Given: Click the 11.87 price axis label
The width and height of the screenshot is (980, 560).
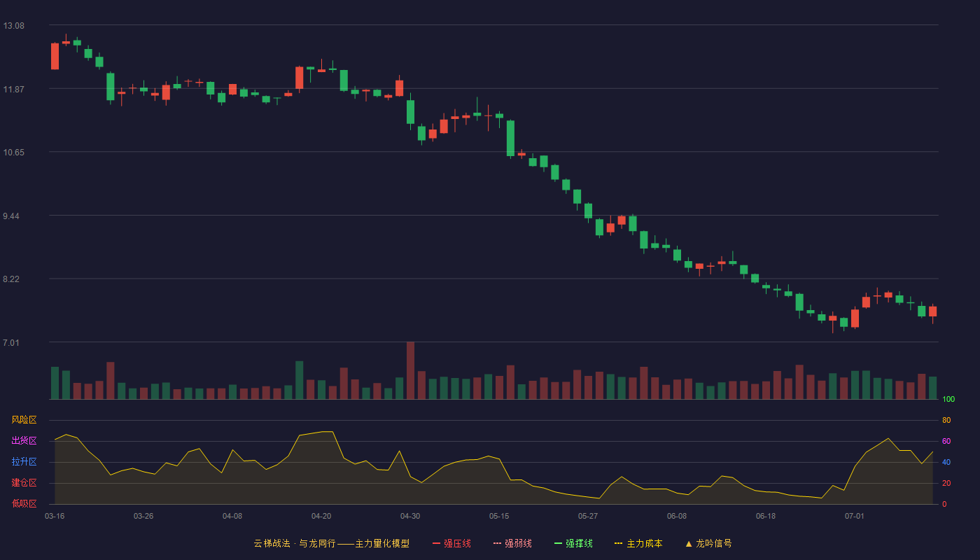Looking at the screenshot, I should (x=13, y=90).
